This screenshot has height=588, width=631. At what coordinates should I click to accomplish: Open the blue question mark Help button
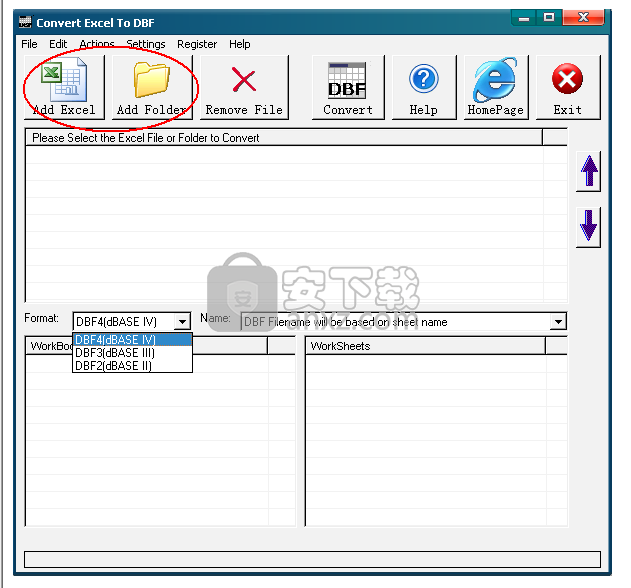coord(424,87)
